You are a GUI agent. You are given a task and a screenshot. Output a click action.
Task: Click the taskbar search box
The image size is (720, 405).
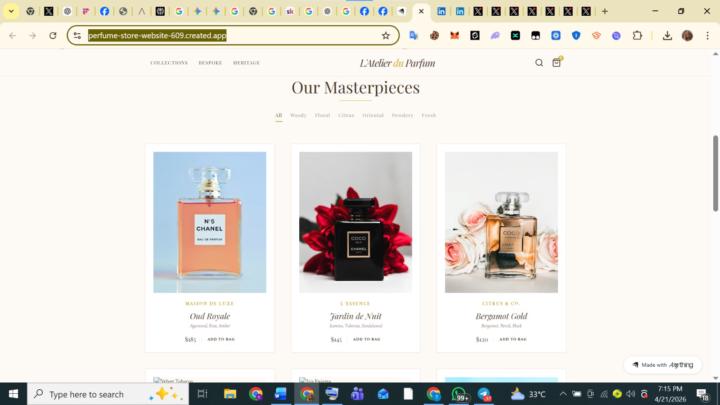(108, 394)
